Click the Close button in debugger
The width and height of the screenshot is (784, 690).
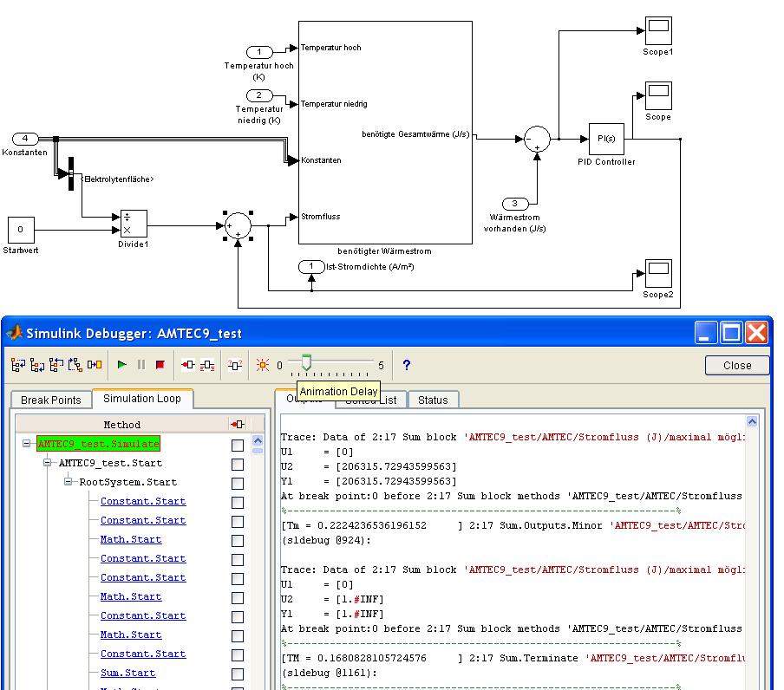click(736, 365)
